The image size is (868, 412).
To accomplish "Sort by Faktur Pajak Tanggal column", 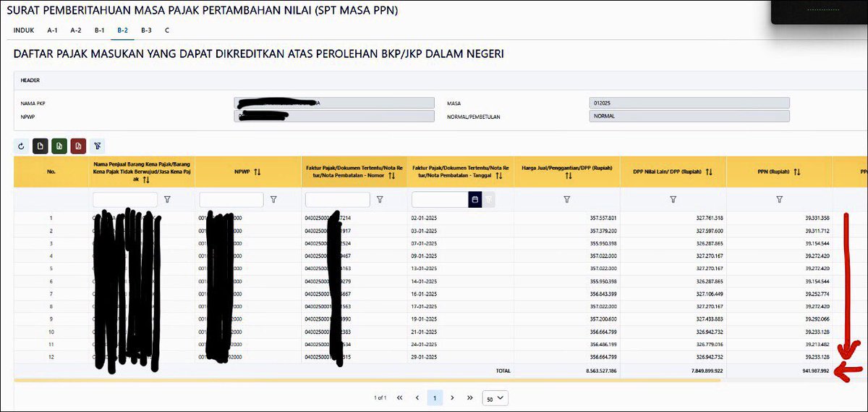I will coord(498,176).
